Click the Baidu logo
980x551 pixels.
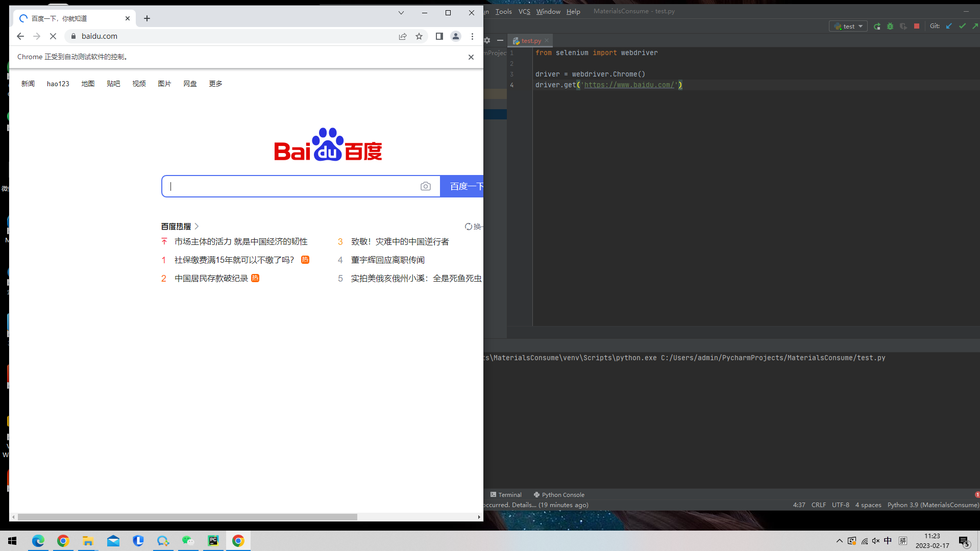point(328,144)
